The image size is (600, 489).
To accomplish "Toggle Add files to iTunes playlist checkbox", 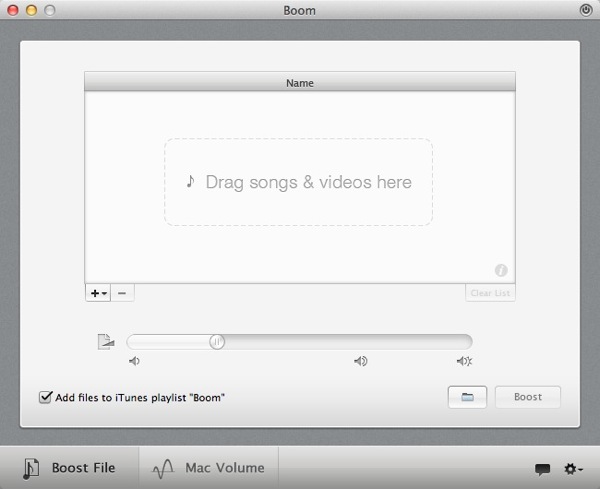I will (45, 397).
